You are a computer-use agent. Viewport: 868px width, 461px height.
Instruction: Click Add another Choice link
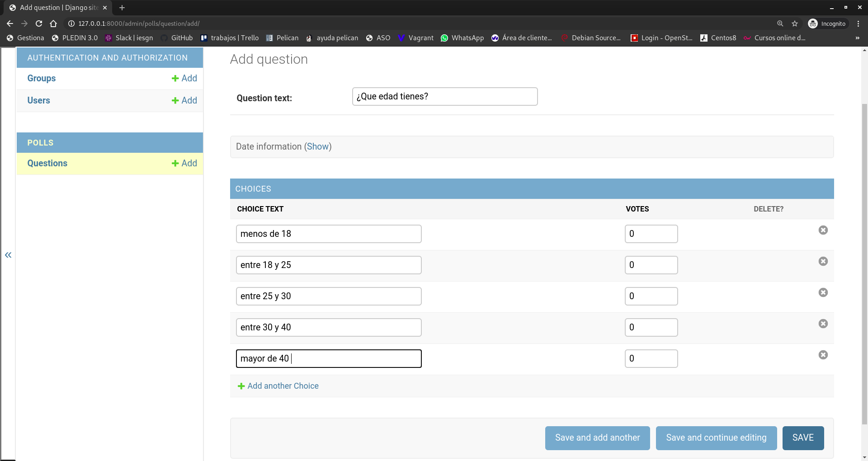click(x=283, y=386)
